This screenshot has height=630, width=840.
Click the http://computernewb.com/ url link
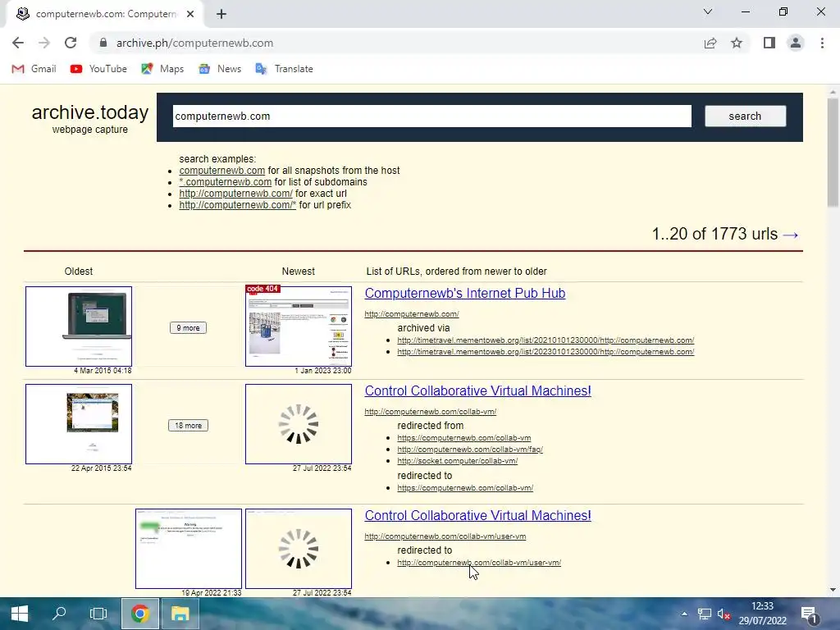pyautogui.click(x=412, y=314)
